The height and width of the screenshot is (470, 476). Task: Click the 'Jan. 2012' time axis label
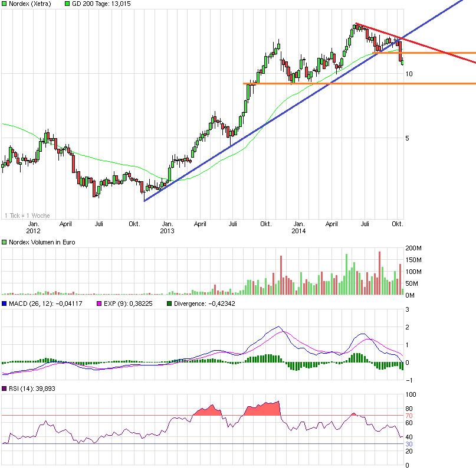click(34, 227)
